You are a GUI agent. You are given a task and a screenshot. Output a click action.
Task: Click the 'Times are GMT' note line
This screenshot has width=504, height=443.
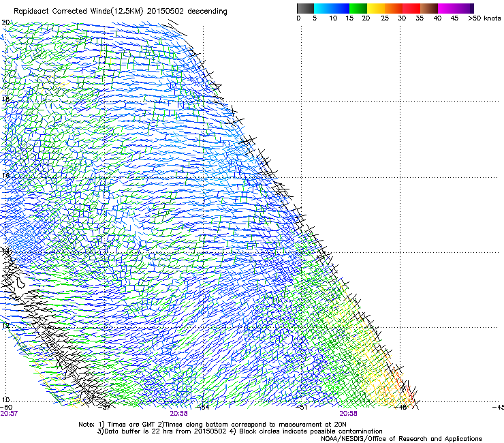click(x=212, y=425)
